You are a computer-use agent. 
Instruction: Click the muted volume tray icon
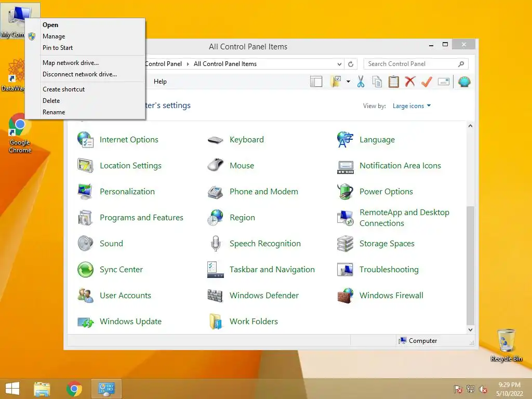483,389
